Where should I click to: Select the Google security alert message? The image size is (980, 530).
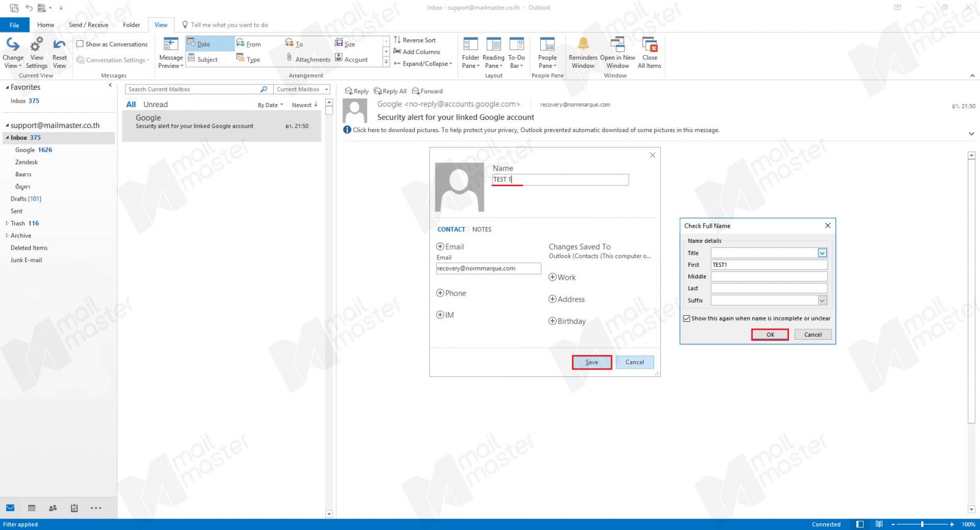click(x=222, y=126)
